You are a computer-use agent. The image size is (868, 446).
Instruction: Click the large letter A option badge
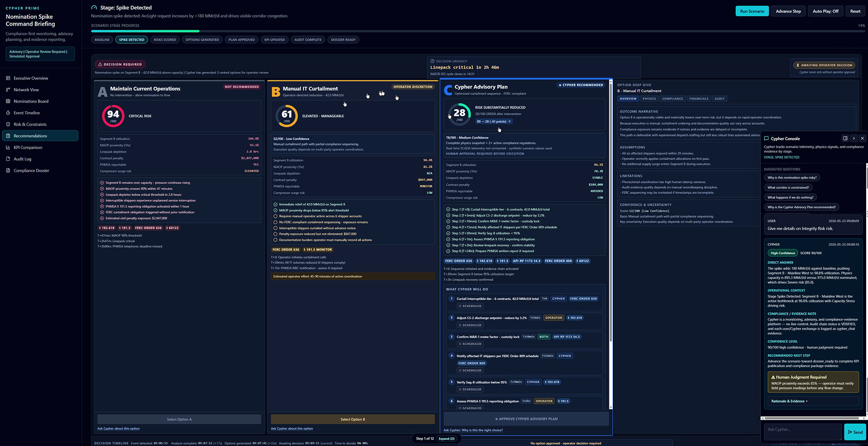click(103, 92)
